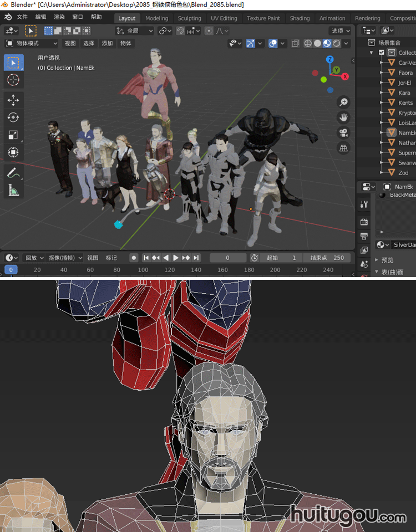Switch to the Sculpting workspace tab
Screen dimensions: 416x532
[189, 18]
